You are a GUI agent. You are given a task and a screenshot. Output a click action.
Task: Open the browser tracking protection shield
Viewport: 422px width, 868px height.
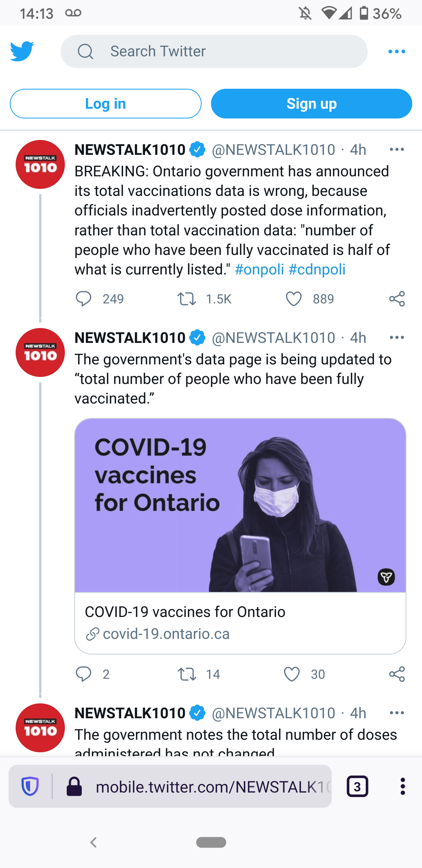[x=30, y=786]
